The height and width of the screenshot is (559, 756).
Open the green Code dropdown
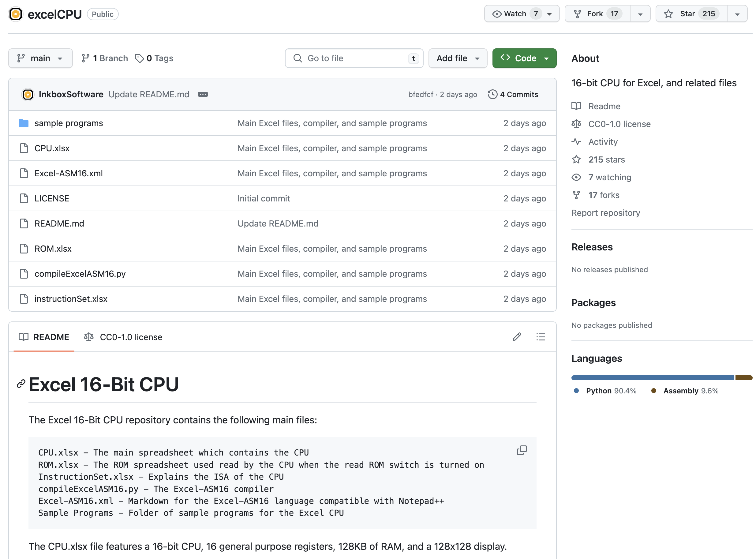point(524,58)
